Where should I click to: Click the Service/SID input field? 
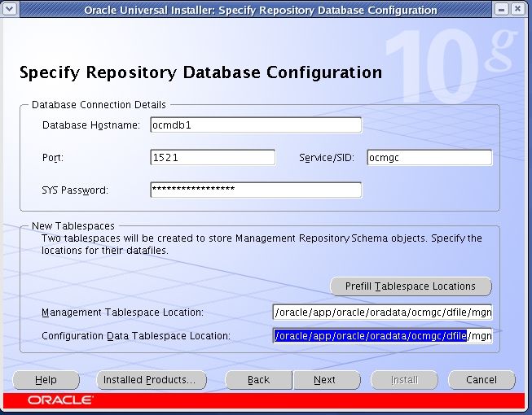(429, 158)
